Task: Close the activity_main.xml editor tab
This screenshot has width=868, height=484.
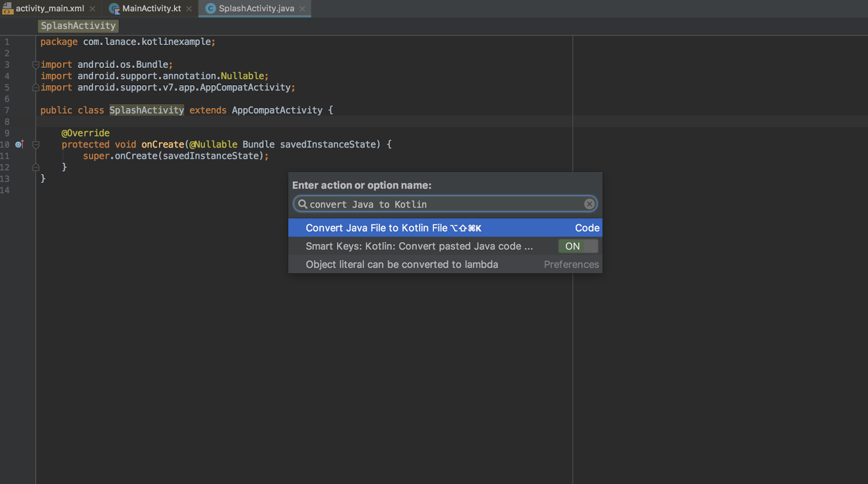Action: 93,9
